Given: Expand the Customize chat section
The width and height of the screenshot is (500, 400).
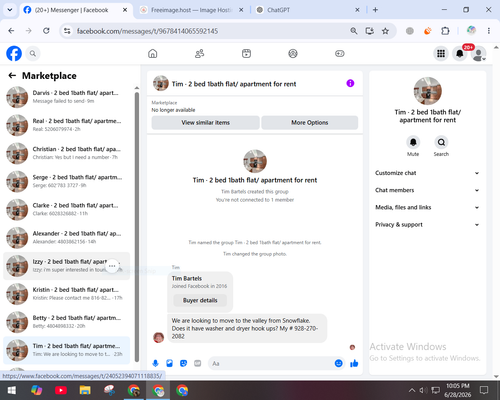Looking at the screenshot, I should tap(427, 173).
